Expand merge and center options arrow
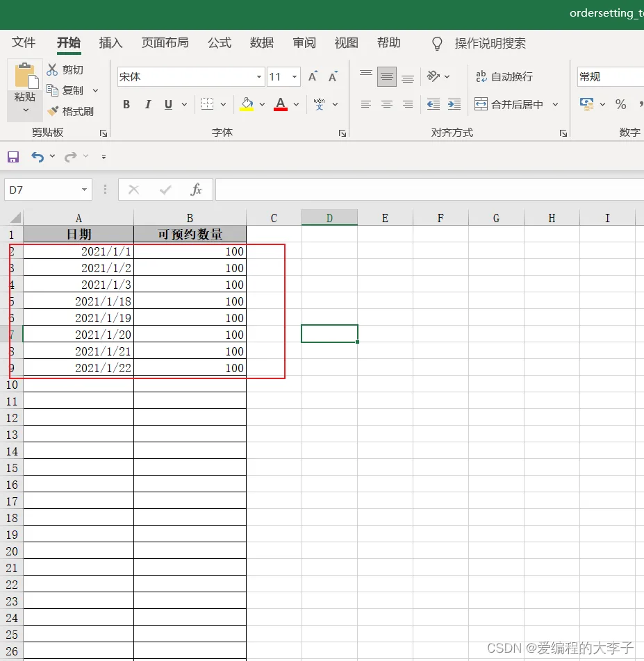The height and width of the screenshot is (661, 644). click(556, 104)
